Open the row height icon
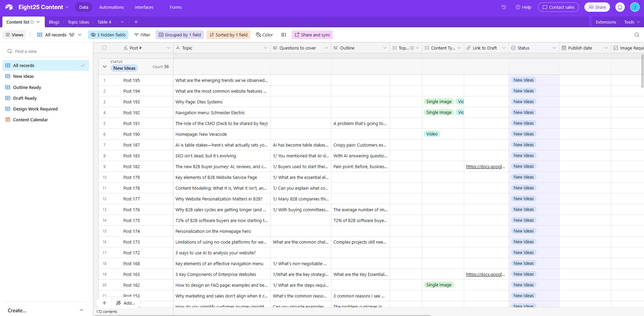The width and height of the screenshot is (644, 316). point(284,35)
